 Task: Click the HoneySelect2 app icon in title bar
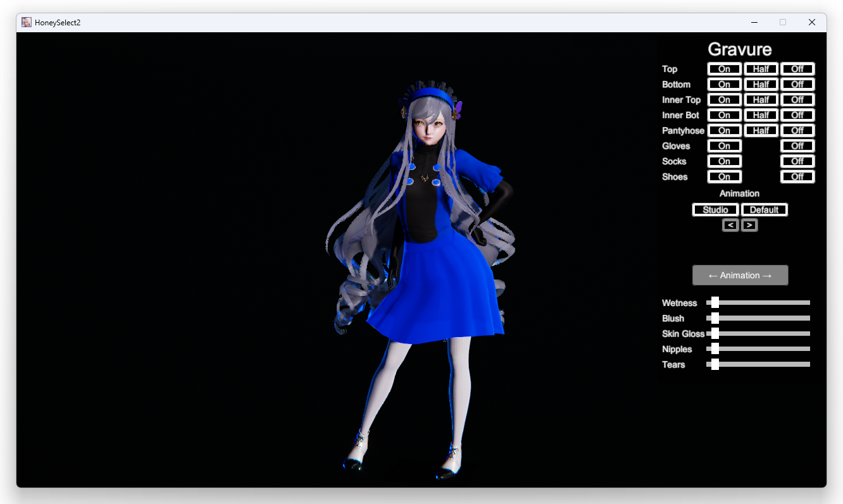27,22
